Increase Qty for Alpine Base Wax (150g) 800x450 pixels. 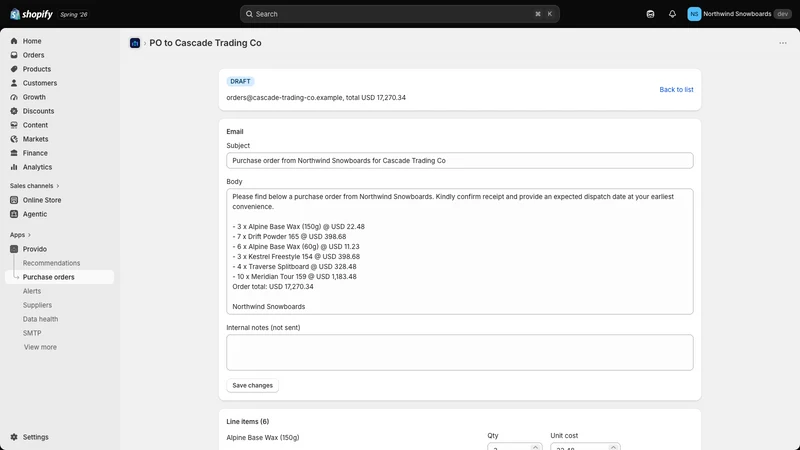(535, 446)
